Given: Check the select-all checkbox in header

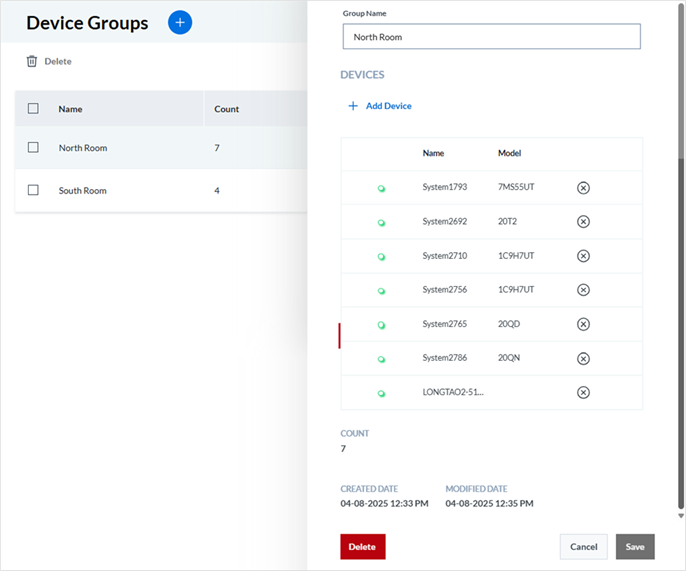Looking at the screenshot, I should tap(33, 108).
